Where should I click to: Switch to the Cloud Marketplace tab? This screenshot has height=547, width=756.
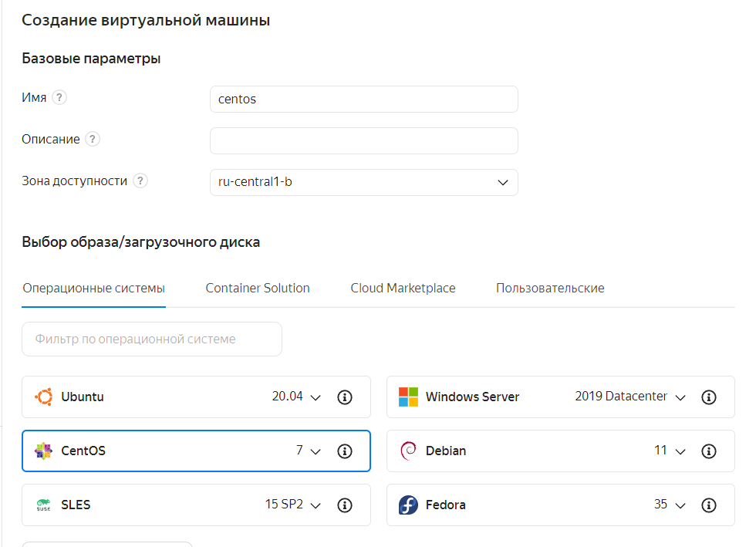click(x=403, y=288)
